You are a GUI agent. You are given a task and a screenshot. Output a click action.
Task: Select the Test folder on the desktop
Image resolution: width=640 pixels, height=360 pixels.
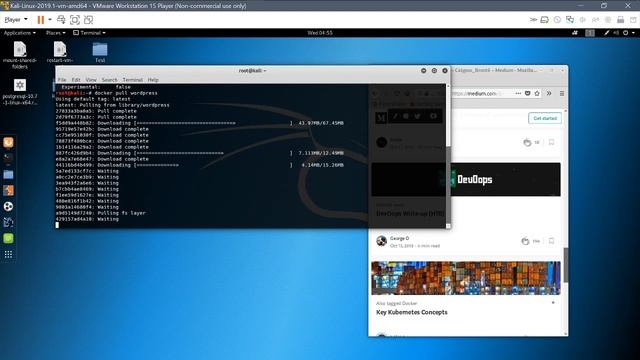[100, 52]
